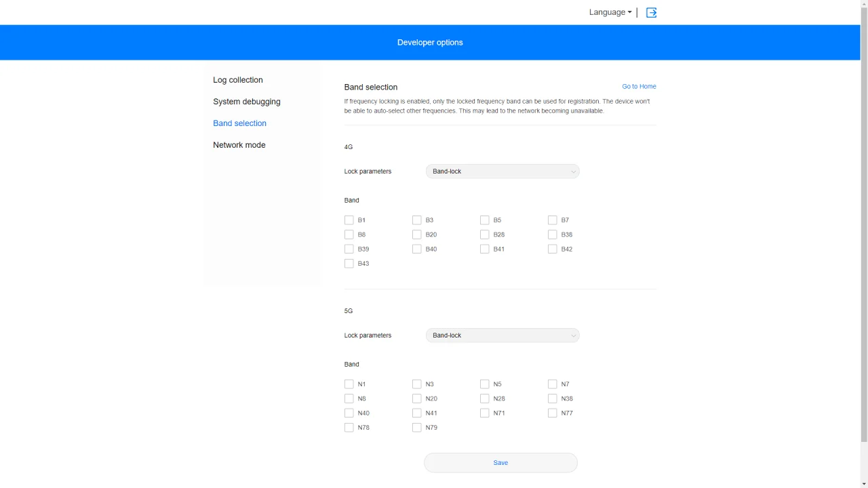Expand the 5G Lock parameters dropdown
The width and height of the screenshot is (868, 488).
click(502, 335)
